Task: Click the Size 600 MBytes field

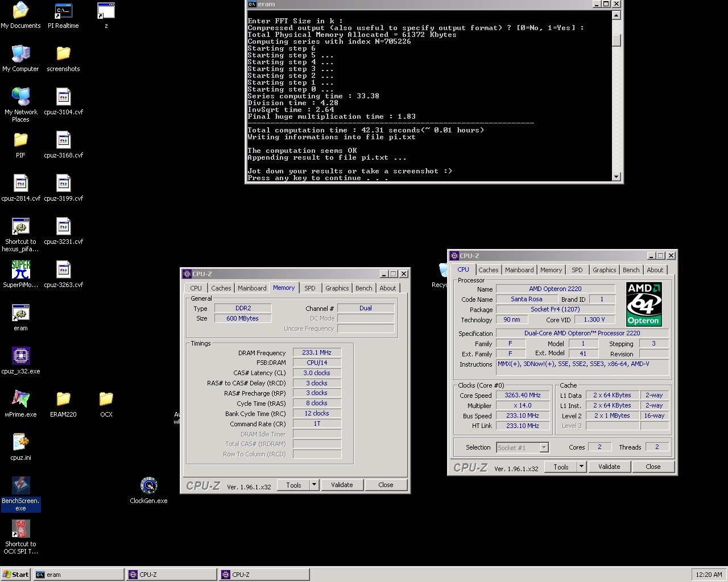Action: point(242,318)
